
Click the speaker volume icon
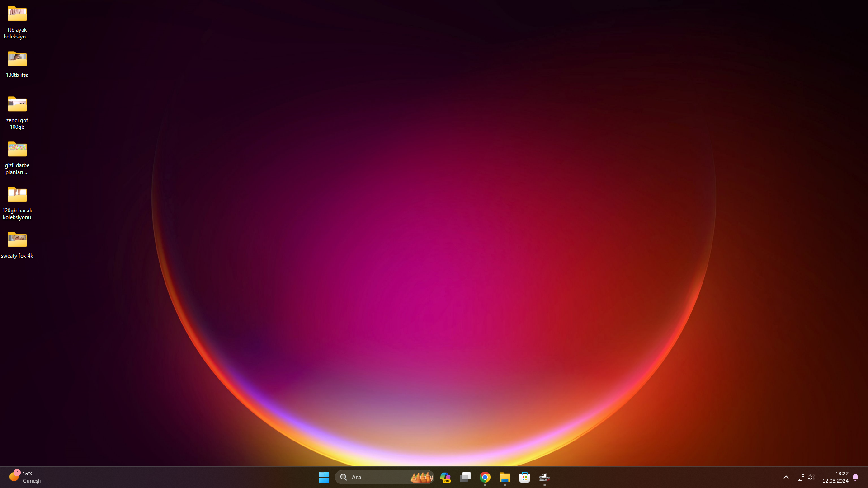tap(811, 477)
